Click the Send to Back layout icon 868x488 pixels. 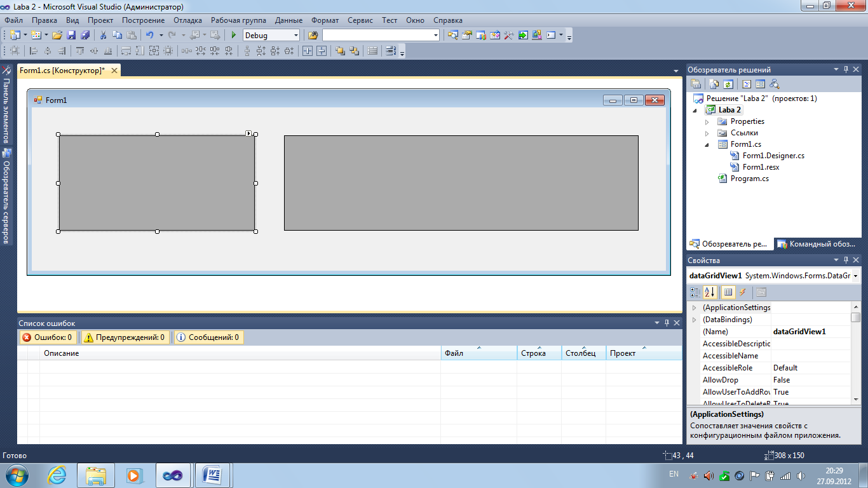point(355,51)
